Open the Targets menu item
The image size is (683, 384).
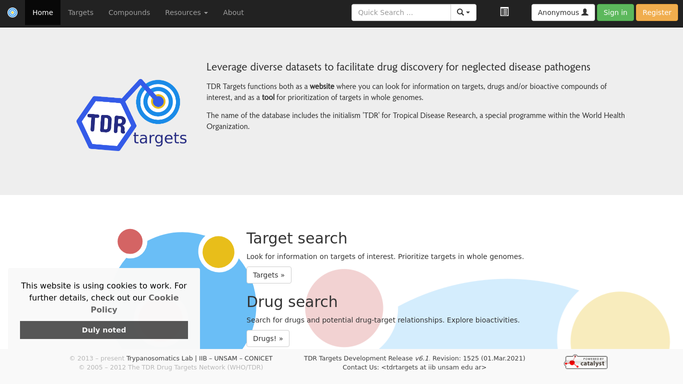tap(81, 13)
